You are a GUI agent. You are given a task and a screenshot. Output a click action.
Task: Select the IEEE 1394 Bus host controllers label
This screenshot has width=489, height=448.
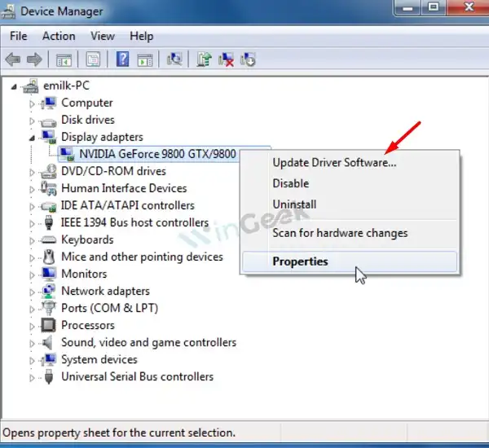click(134, 222)
